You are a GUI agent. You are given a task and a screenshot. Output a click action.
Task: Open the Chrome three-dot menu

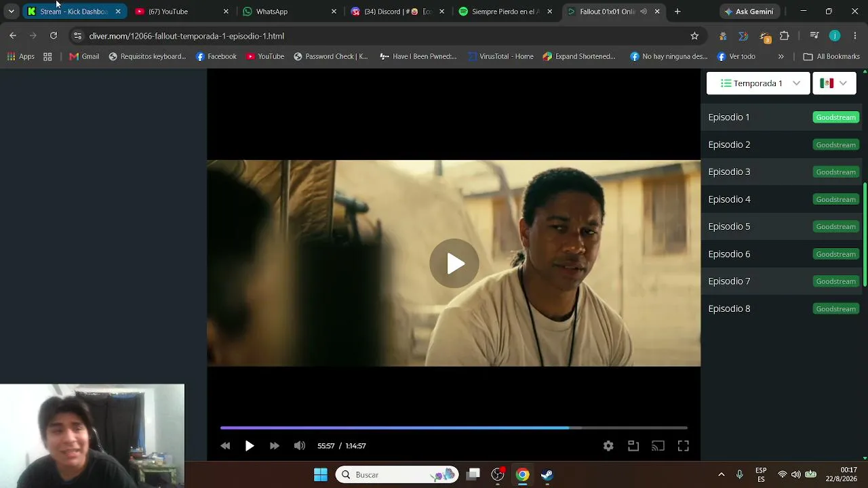[x=855, y=36]
